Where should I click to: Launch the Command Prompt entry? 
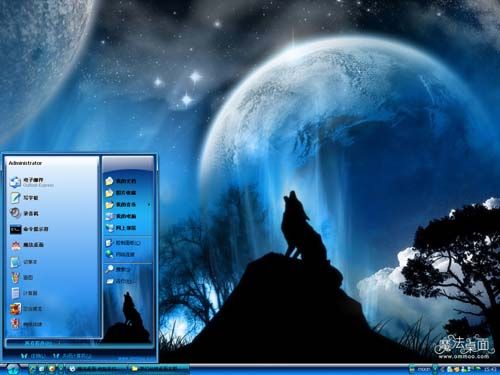29,229
